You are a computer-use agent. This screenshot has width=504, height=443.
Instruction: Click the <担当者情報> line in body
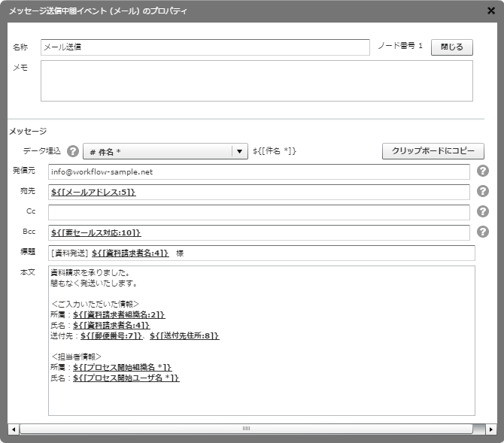coord(76,357)
